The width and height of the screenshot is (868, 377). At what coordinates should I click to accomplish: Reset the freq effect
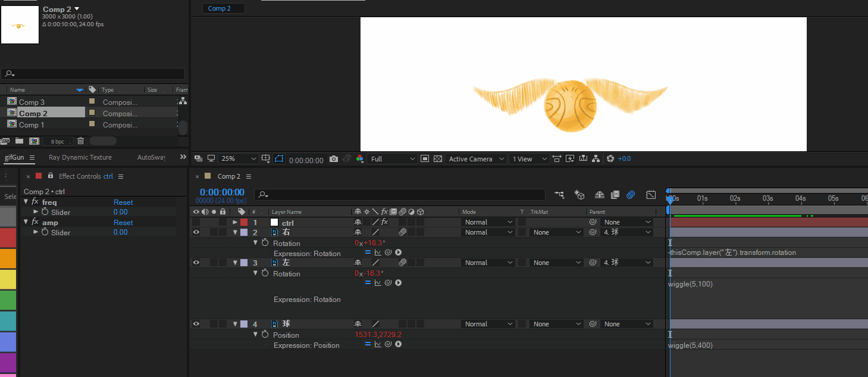[123, 202]
